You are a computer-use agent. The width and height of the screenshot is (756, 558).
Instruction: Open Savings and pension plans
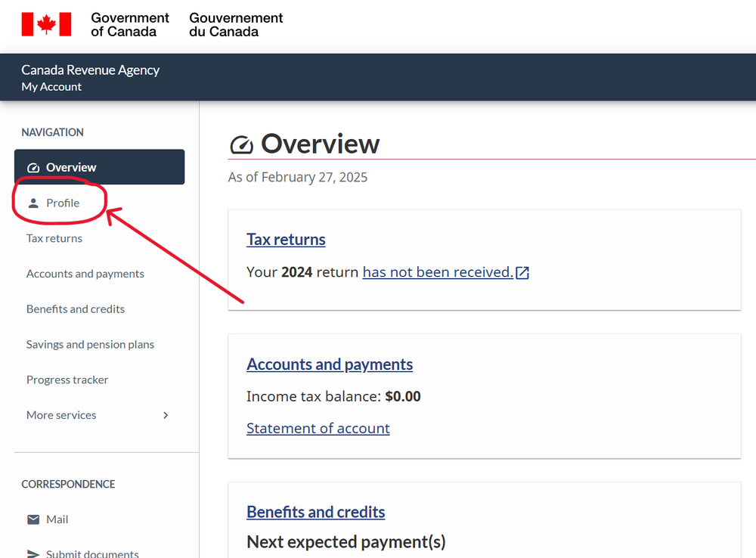pos(90,344)
